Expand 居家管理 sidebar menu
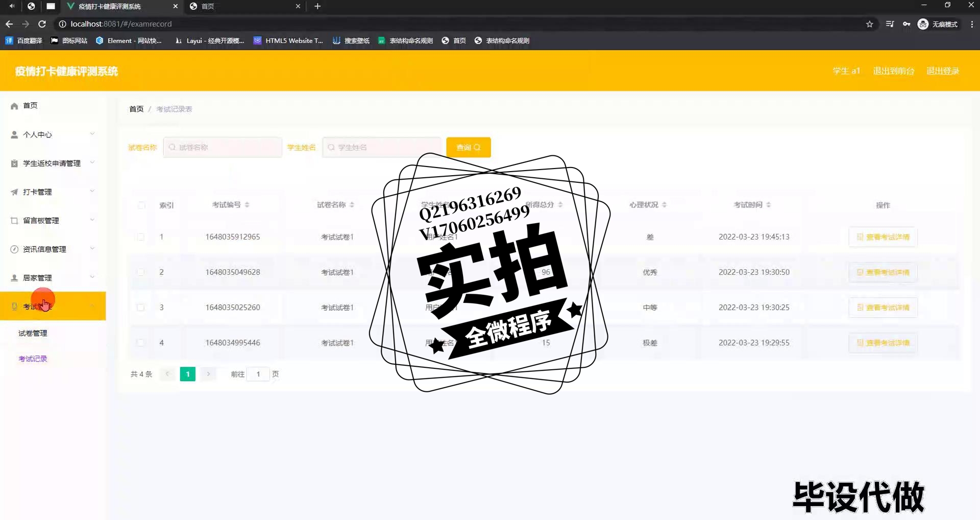This screenshot has width=980, height=520. coord(53,277)
